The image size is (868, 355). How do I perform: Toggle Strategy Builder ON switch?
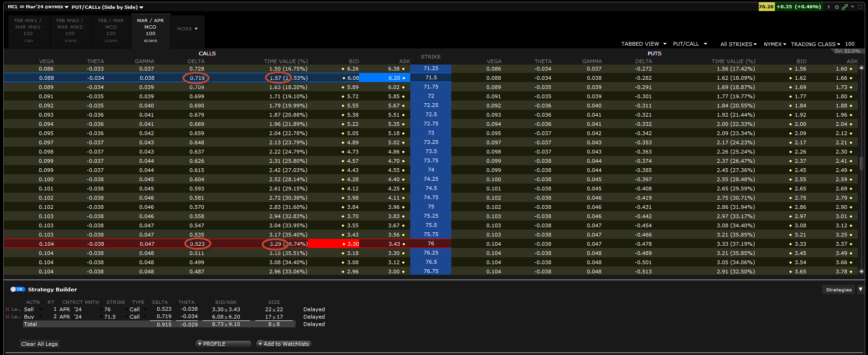pyautogui.click(x=18, y=290)
